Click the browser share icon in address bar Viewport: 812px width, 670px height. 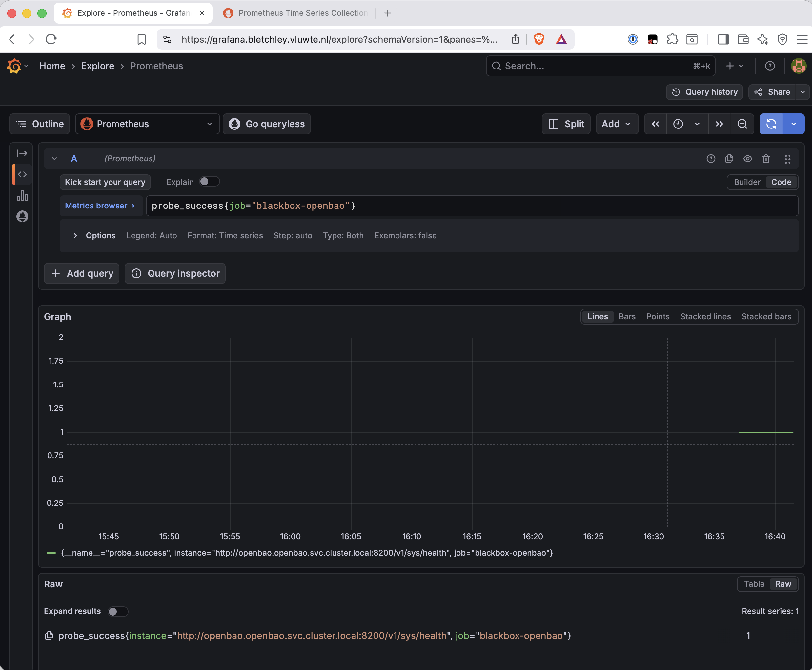click(x=516, y=39)
